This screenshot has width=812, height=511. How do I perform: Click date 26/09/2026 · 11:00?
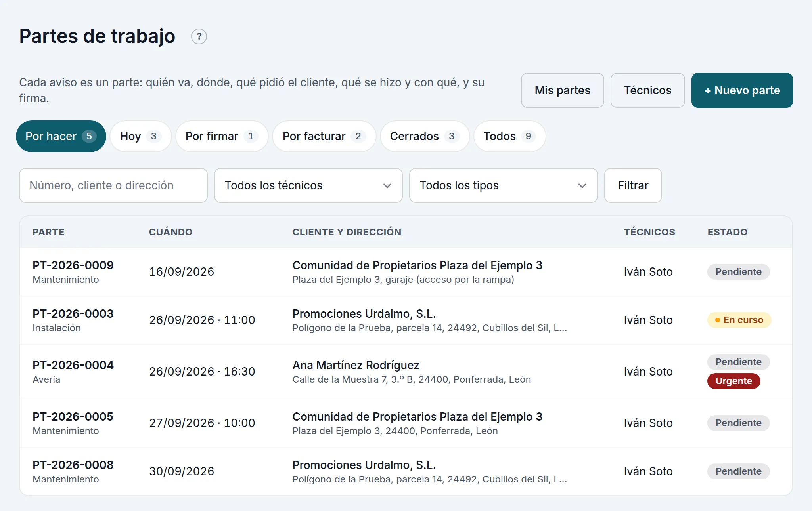(x=202, y=320)
